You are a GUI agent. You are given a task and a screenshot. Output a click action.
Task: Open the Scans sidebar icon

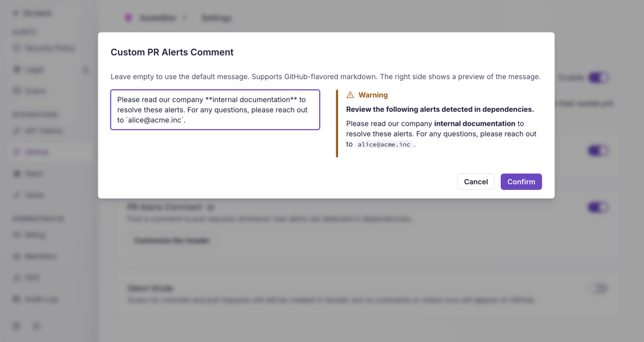tap(17, 91)
